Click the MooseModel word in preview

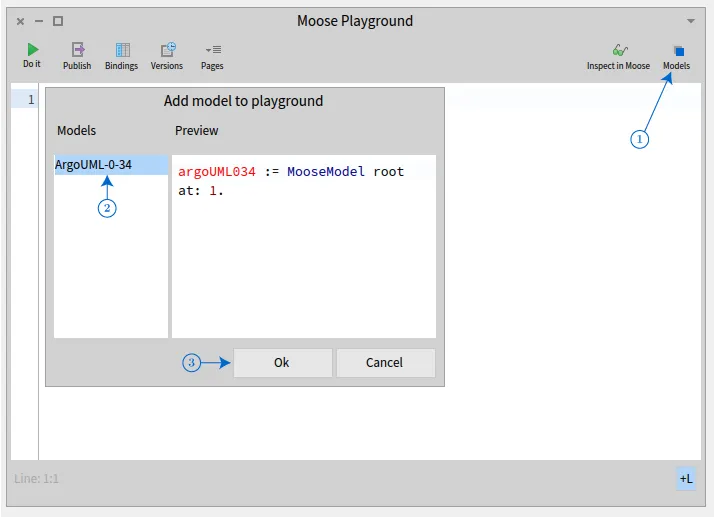pos(326,172)
